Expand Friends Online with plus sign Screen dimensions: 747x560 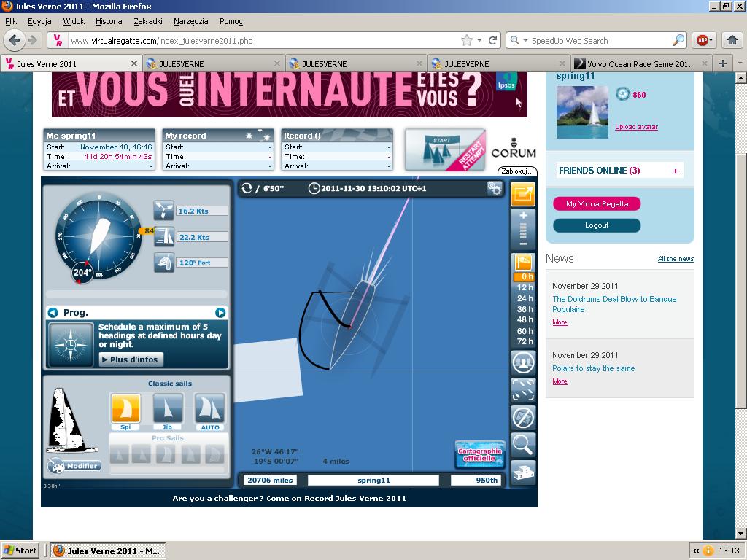pos(676,171)
